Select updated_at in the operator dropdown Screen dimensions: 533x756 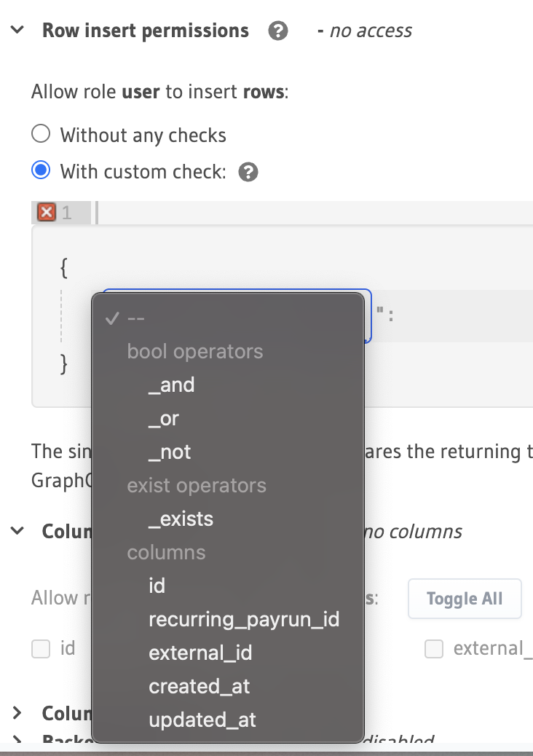(200, 720)
